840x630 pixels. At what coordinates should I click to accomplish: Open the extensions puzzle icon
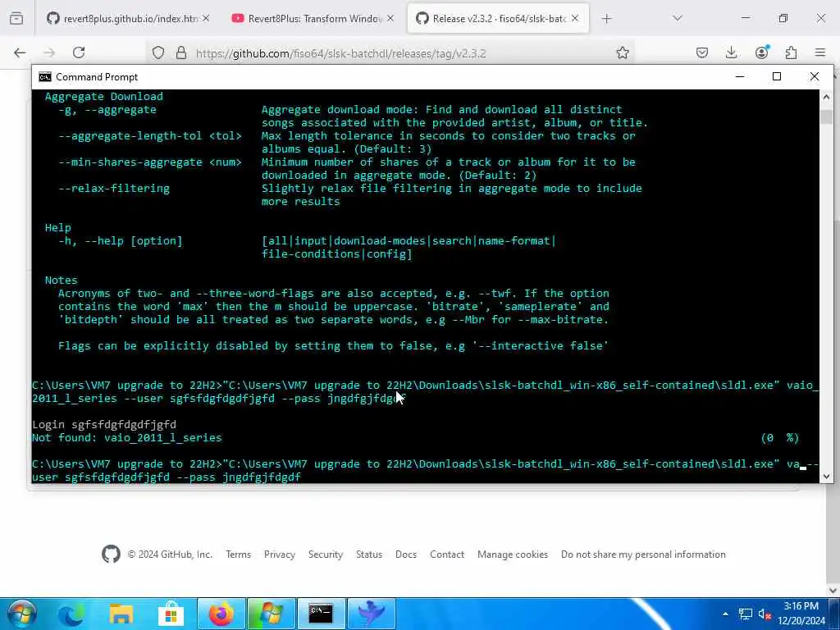pyautogui.click(x=792, y=52)
